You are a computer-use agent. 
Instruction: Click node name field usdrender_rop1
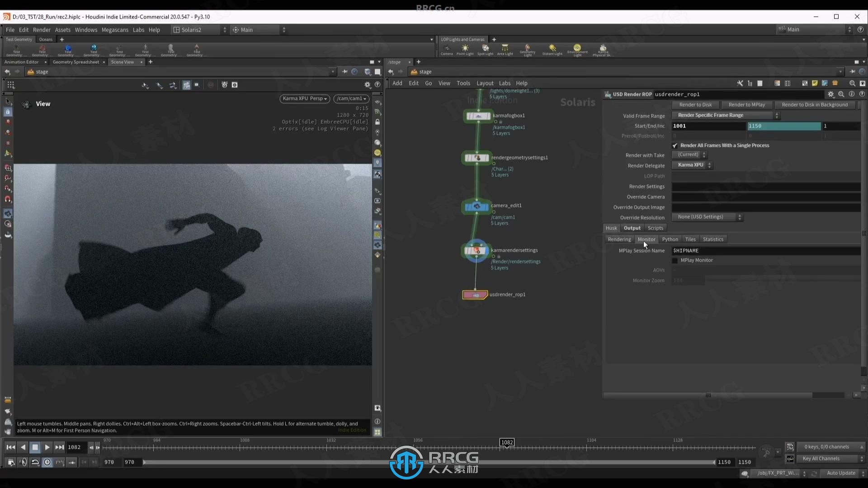[739, 94]
